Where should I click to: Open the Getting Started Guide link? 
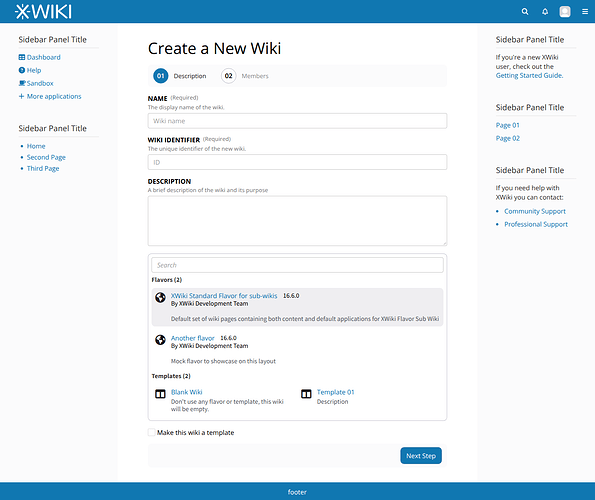[x=529, y=75]
